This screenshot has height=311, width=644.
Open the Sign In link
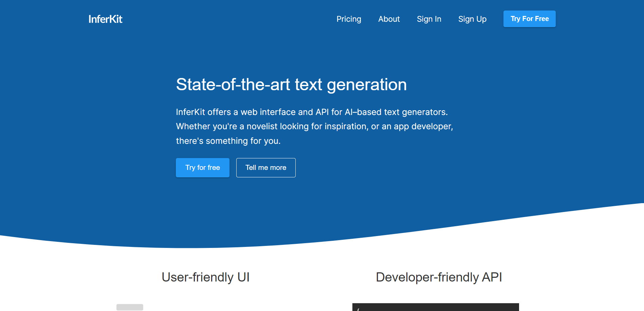pyautogui.click(x=429, y=19)
